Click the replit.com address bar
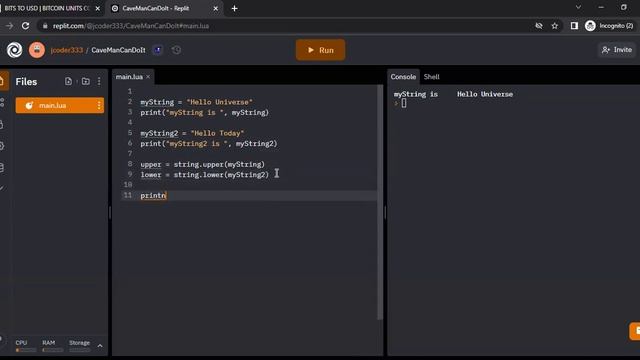 point(286,26)
